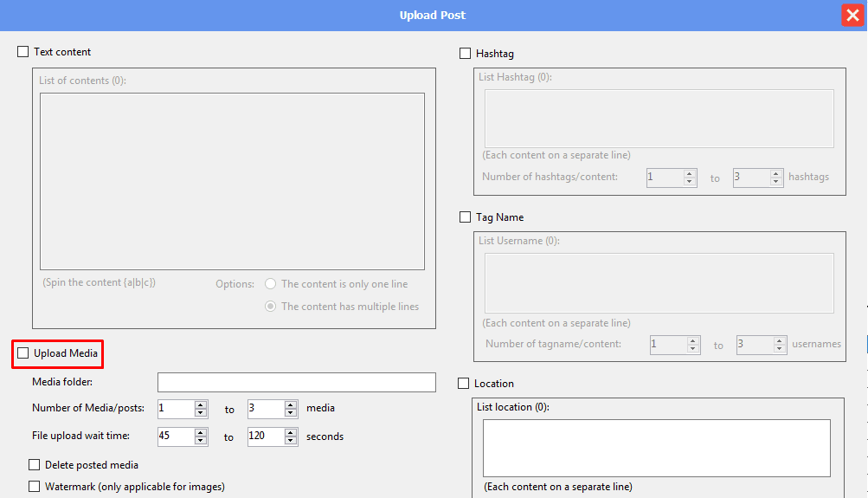The height and width of the screenshot is (498, 868).
Task: Toggle Delete posted media checkbox
Action: pyautogui.click(x=35, y=465)
